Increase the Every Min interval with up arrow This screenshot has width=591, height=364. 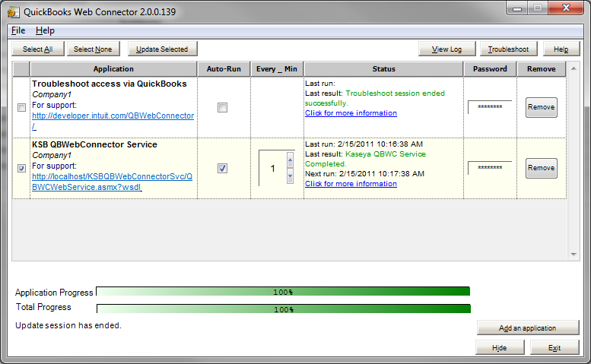pyautogui.click(x=290, y=160)
